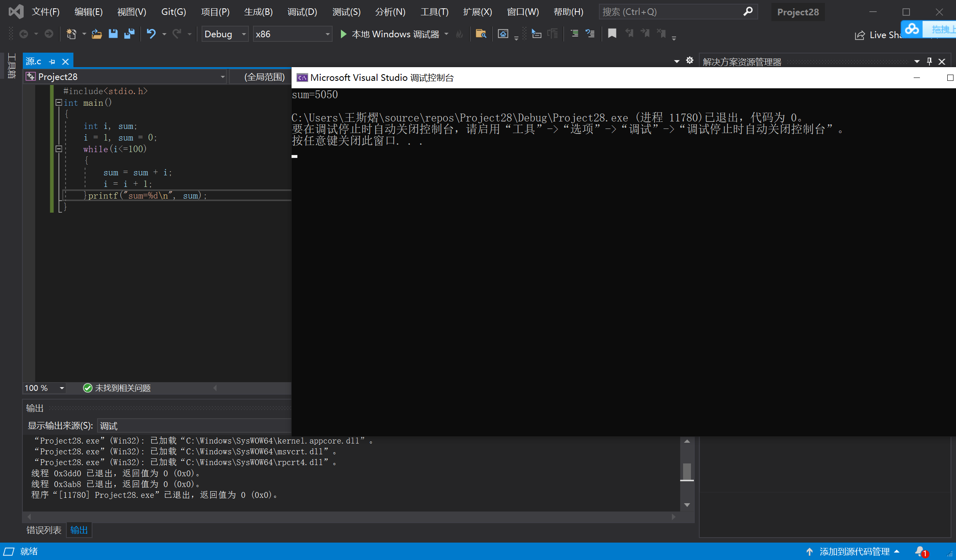Viewport: 956px width, 560px height.
Task: Switch to the Error List tab
Action: click(x=44, y=530)
